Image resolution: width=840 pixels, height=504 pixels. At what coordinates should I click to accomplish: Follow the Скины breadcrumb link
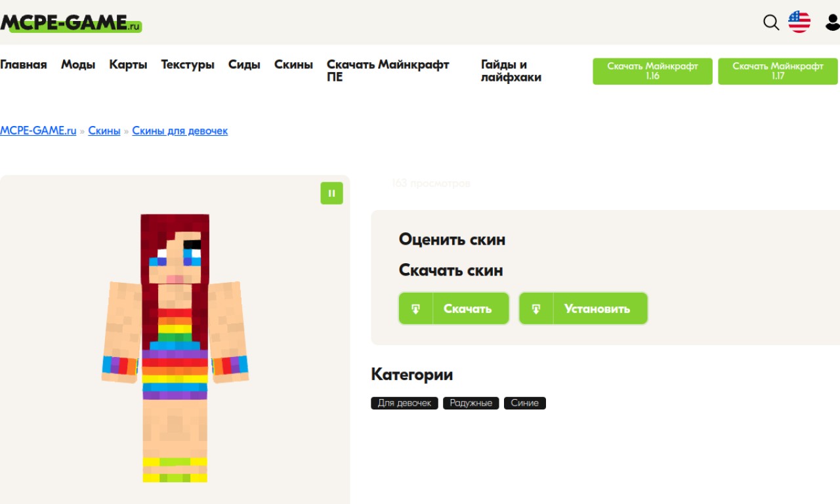tap(104, 131)
